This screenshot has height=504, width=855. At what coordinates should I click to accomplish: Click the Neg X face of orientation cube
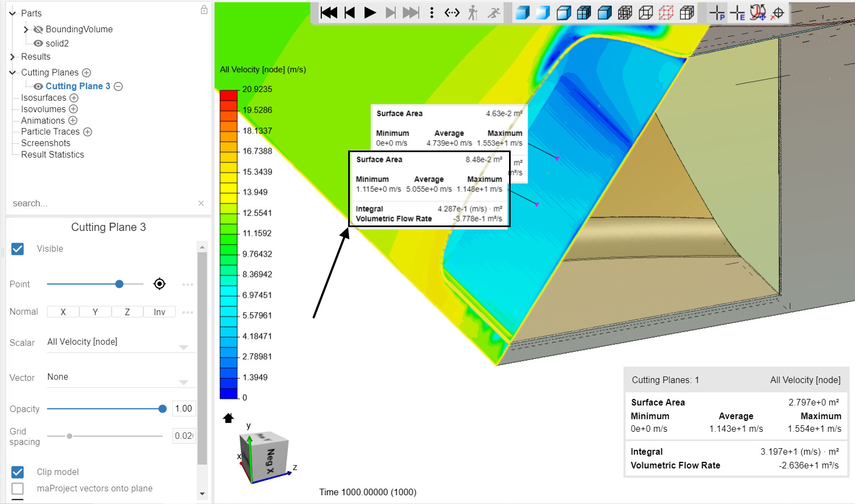[x=270, y=461]
